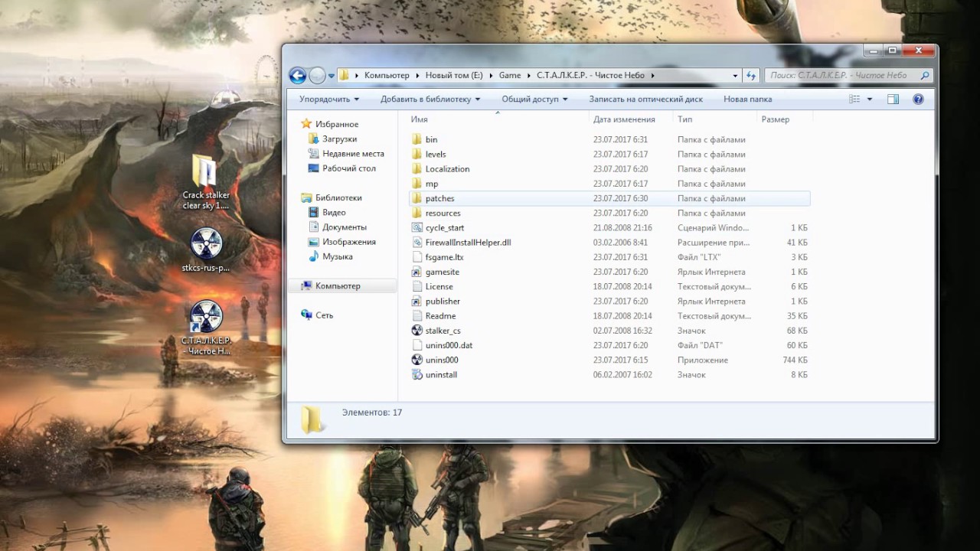980x551 pixels.
Task: Open recent locations dropdown beside navigation arrows
Action: (332, 76)
